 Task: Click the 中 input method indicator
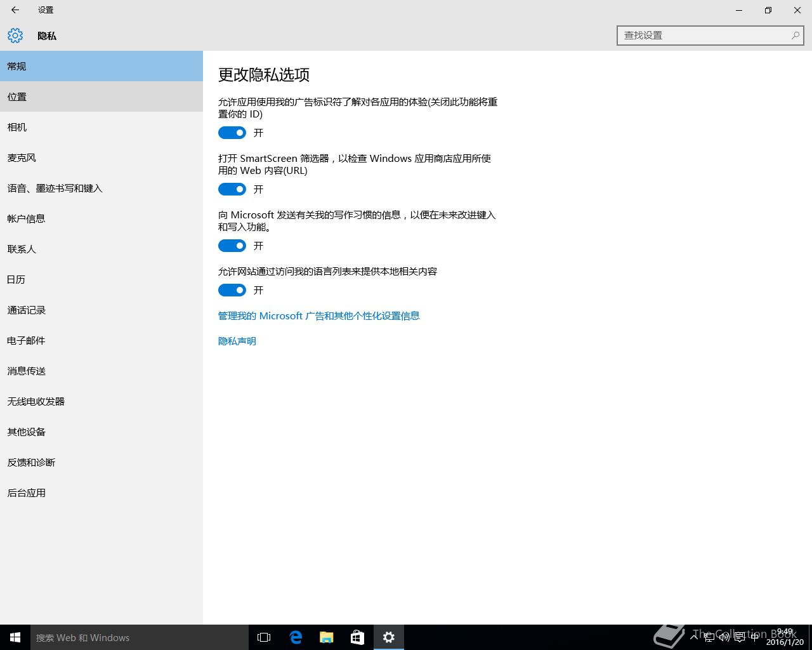(755, 637)
